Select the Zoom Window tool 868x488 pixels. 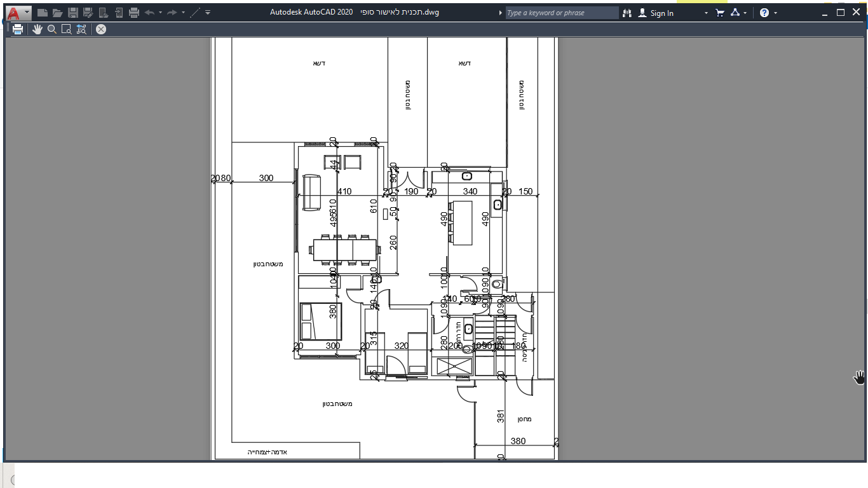(67, 29)
